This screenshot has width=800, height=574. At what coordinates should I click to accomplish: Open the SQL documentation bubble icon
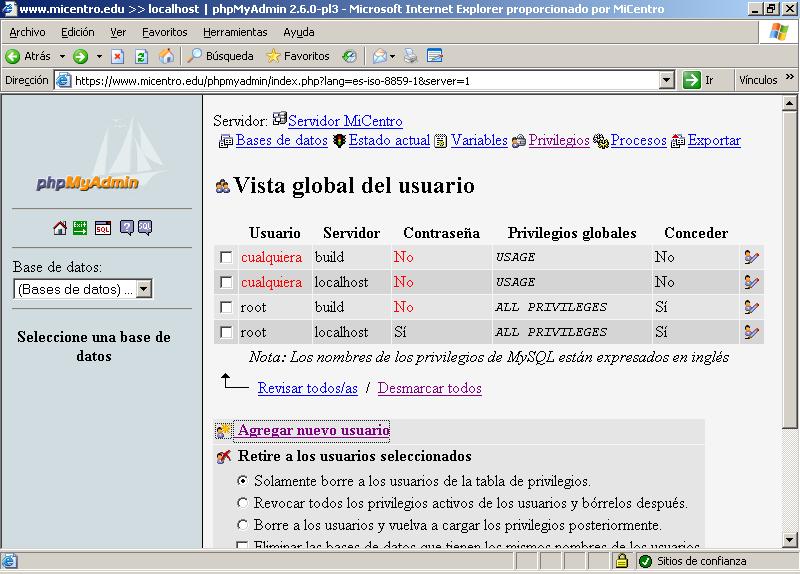point(145,228)
